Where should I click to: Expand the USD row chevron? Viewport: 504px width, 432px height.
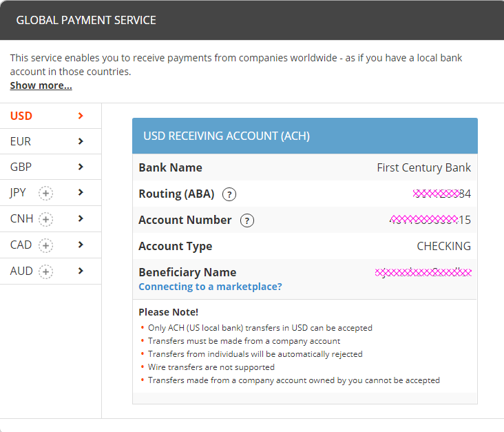81,116
